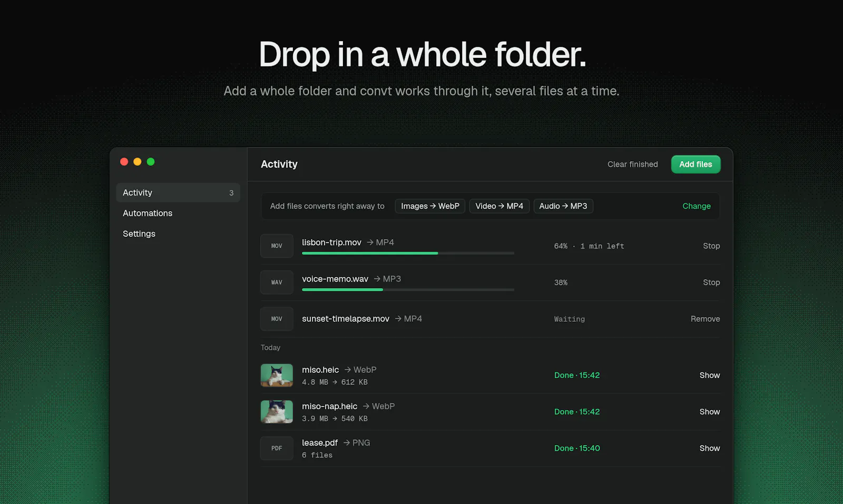Click the lisbon-trip.mov progress bar
This screenshot has width=843, height=504.
coord(408,253)
